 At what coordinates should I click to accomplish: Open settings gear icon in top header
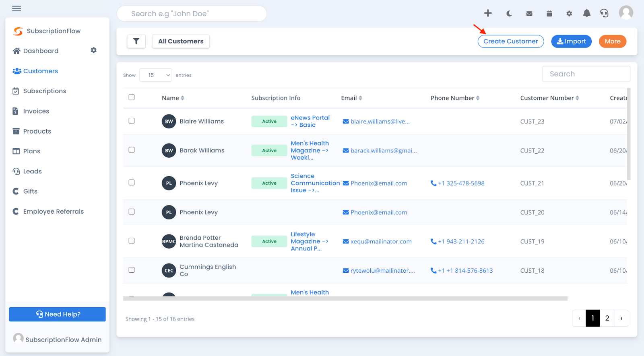tap(569, 14)
